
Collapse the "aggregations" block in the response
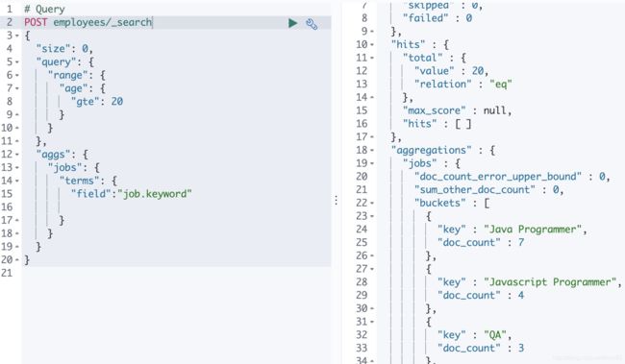tap(372, 151)
